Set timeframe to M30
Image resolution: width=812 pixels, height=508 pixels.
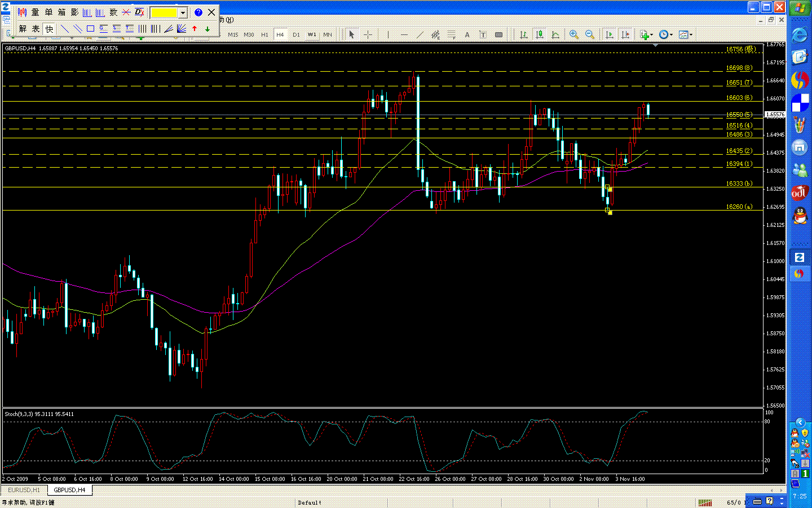coord(249,34)
